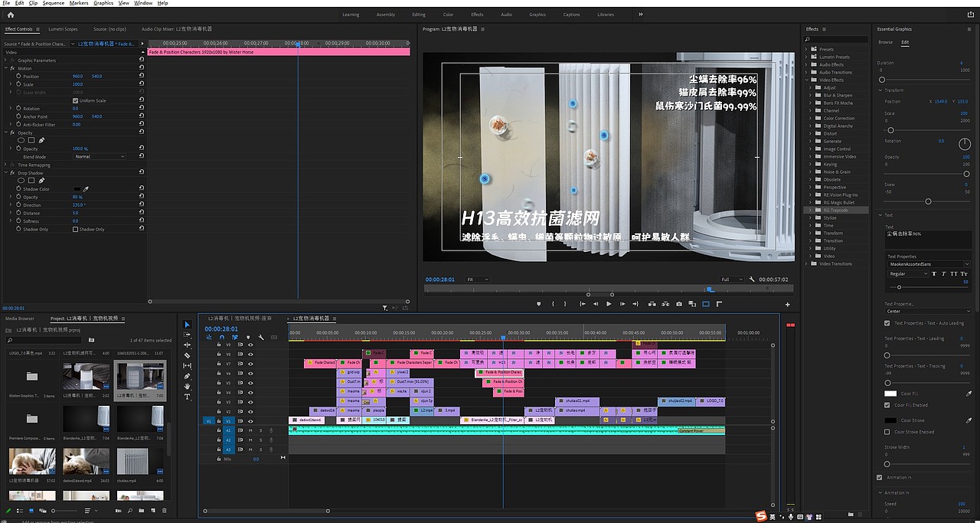Click Go to In point button
This screenshot has height=523, width=980.
click(582, 304)
